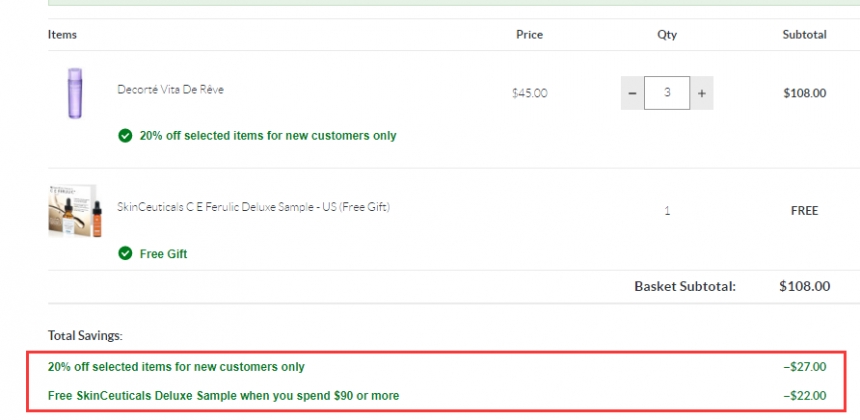Screen dimensions: 860x420
Task: Select the Free Gift label text
Action: pyautogui.click(x=163, y=254)
